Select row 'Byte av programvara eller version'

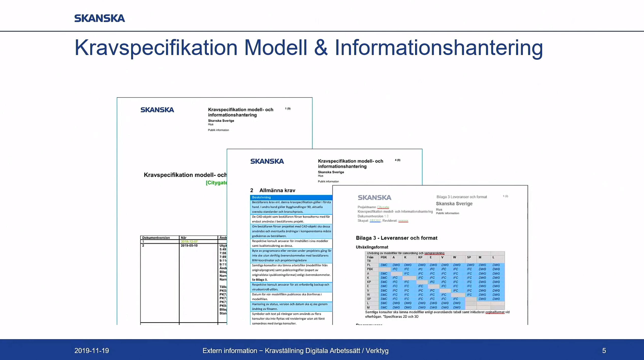(291, 256)
